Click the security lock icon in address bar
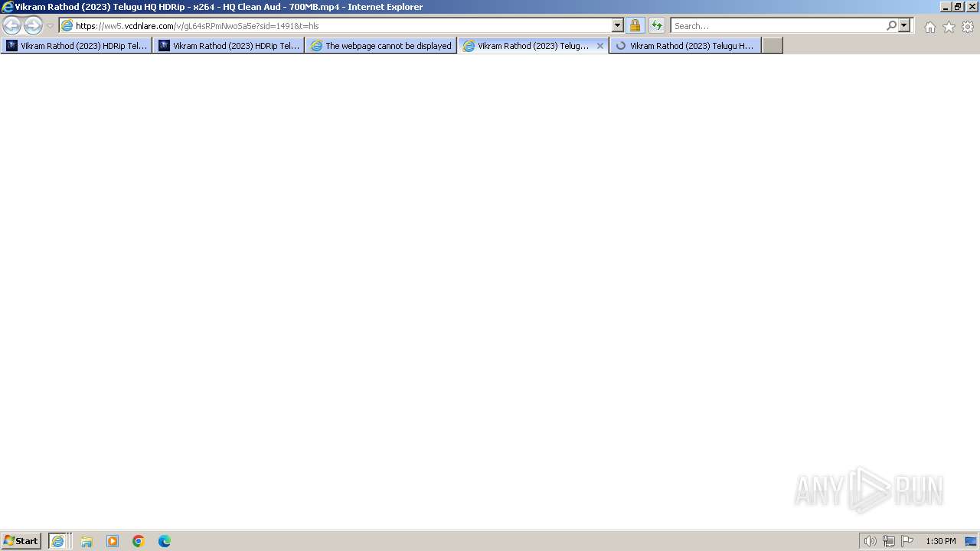This screenshot has height=551, width=980. pyautogui.click(x=635, y=25)
